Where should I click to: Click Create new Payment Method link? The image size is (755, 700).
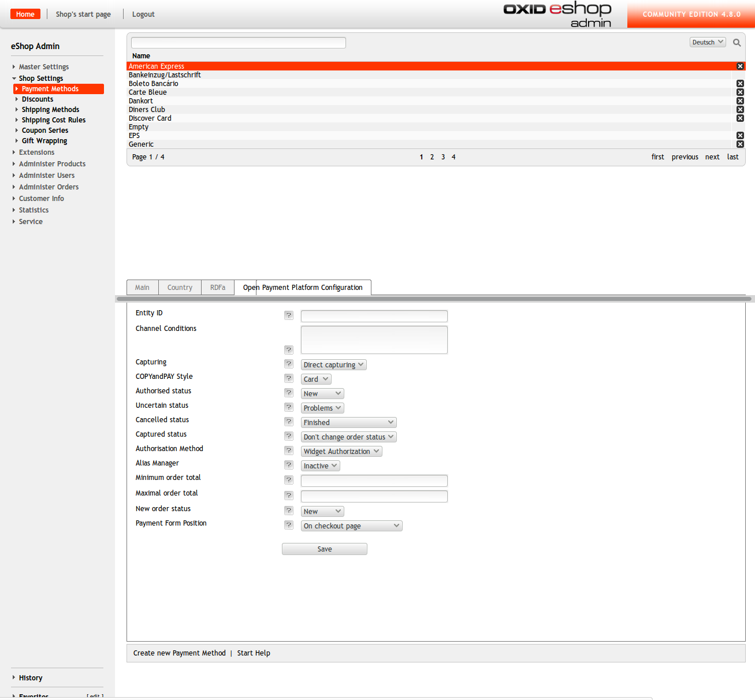pos(179,653)
